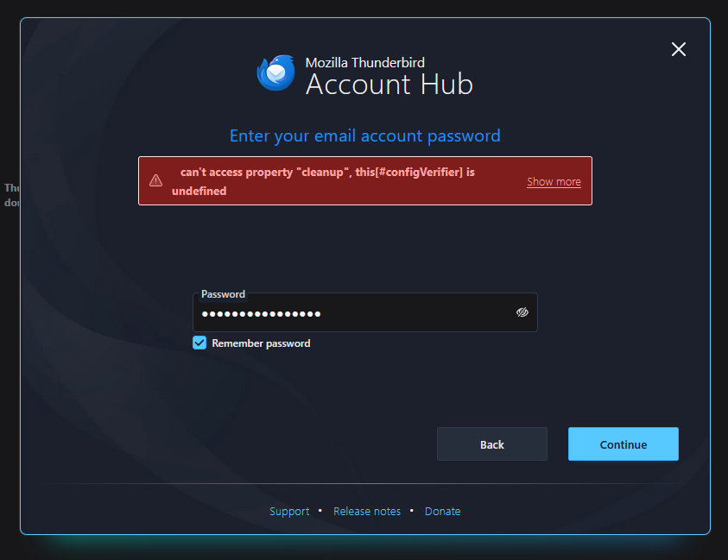Focus the Password input field

coord(365,312)
